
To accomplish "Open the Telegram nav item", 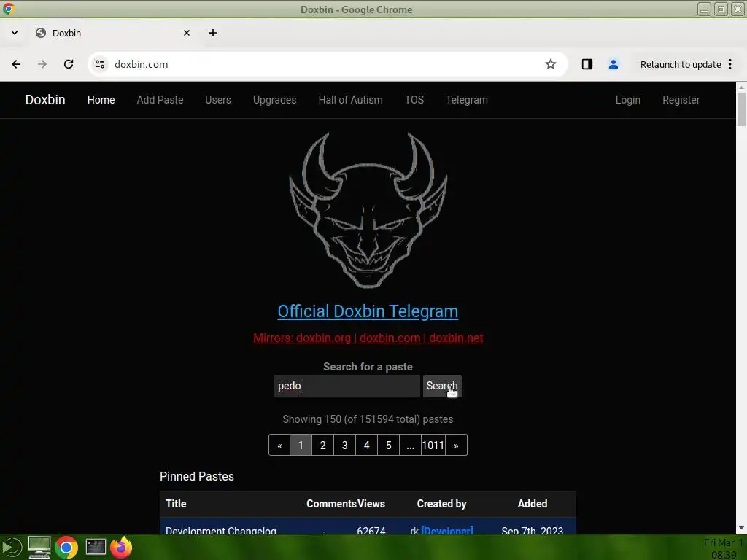I will click(x=467, y=100).
